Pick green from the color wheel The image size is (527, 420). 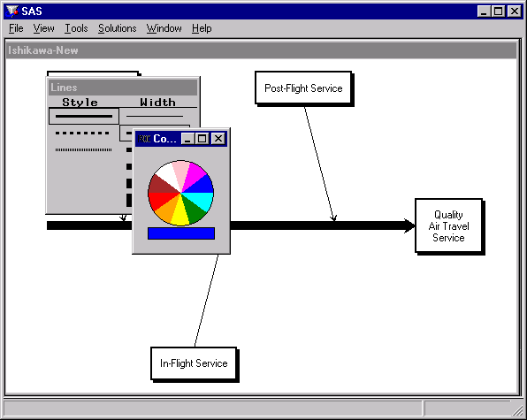click(195, 210)
